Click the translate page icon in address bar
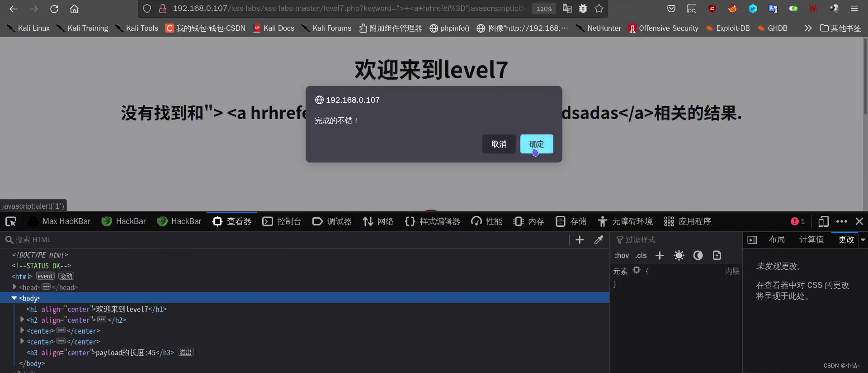Image resolution: width=868 pixels, height=373 pixels. click(567, 9)
